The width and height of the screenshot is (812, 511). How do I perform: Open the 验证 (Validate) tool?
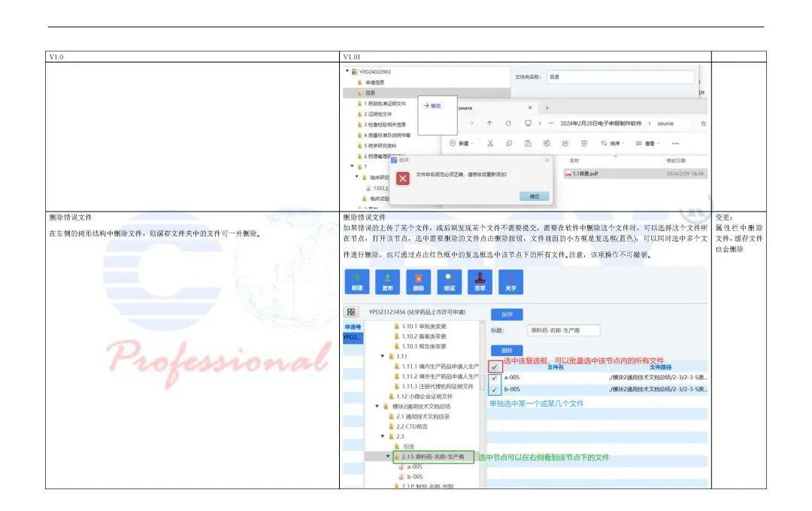click(449, 281)
